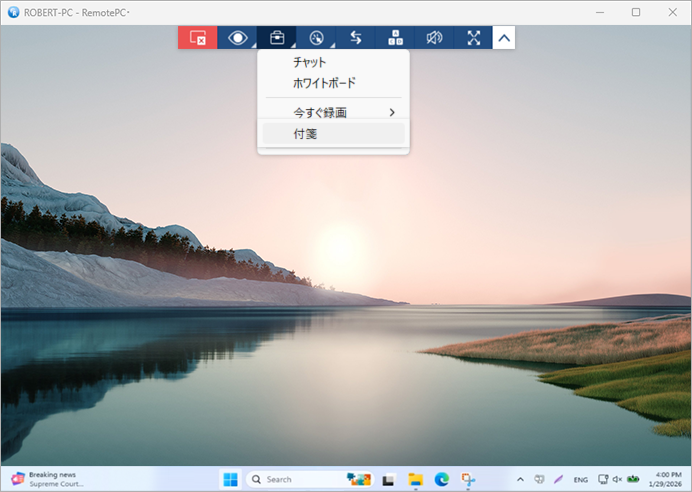
Task: Click the RemotePC logo in title bar
Action: [14, 12]
